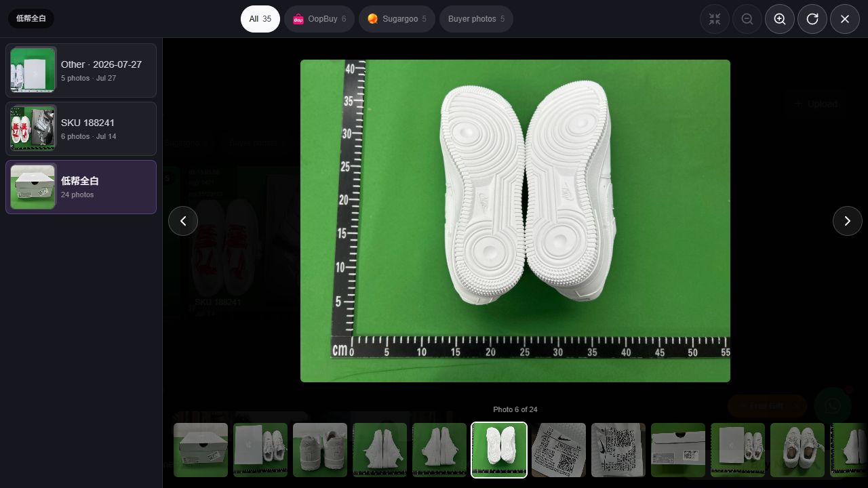
Task: Click the Sugargoo logo icon
Action: click(x=372, y=19)
